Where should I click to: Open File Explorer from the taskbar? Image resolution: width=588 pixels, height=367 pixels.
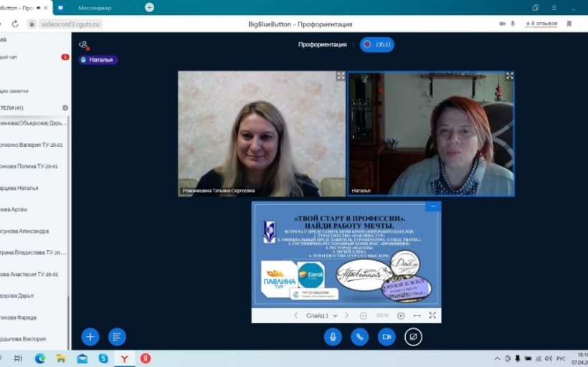coord(61,358)
